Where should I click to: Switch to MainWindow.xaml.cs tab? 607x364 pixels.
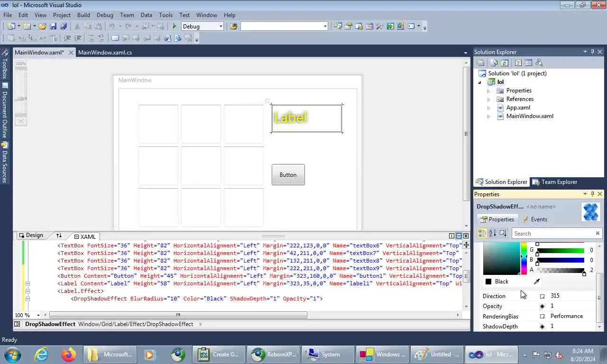point(105,53)
